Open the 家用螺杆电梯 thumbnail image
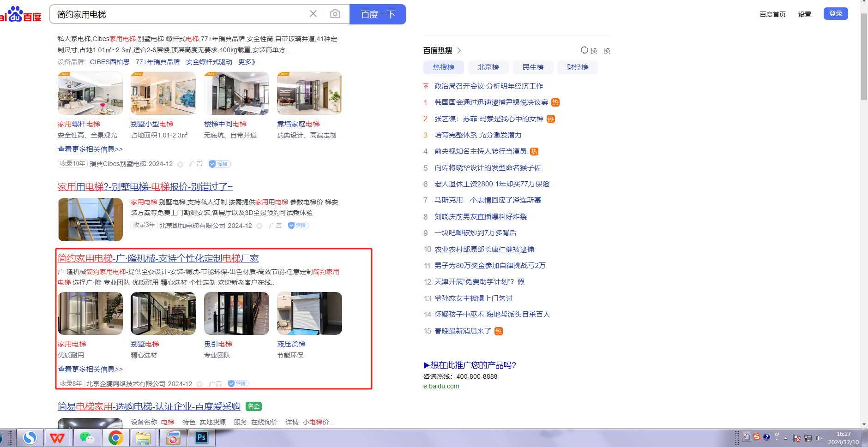This screenshot has height=447, width=868. coord(90,93)
